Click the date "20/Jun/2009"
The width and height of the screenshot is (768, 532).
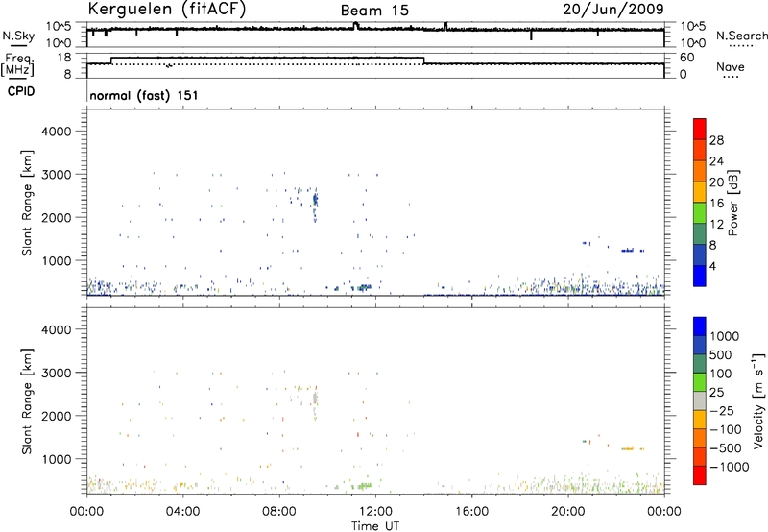[x=613, y=9]
